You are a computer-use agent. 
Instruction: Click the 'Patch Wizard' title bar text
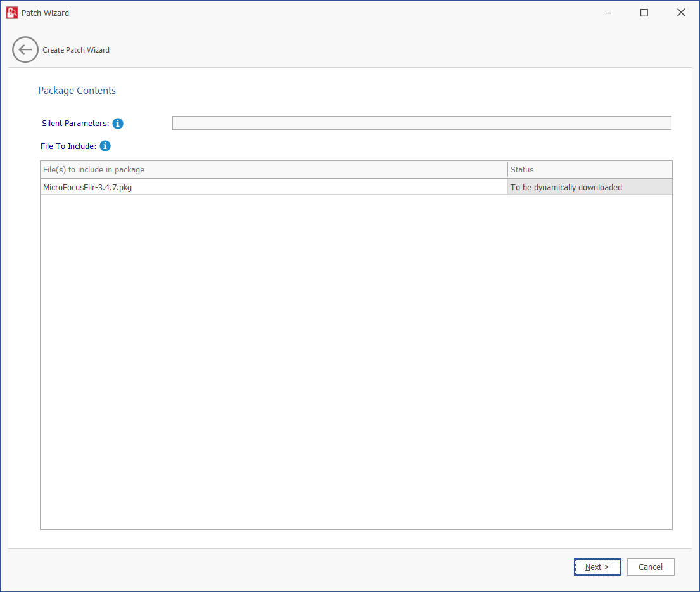(x=45, y=13)
